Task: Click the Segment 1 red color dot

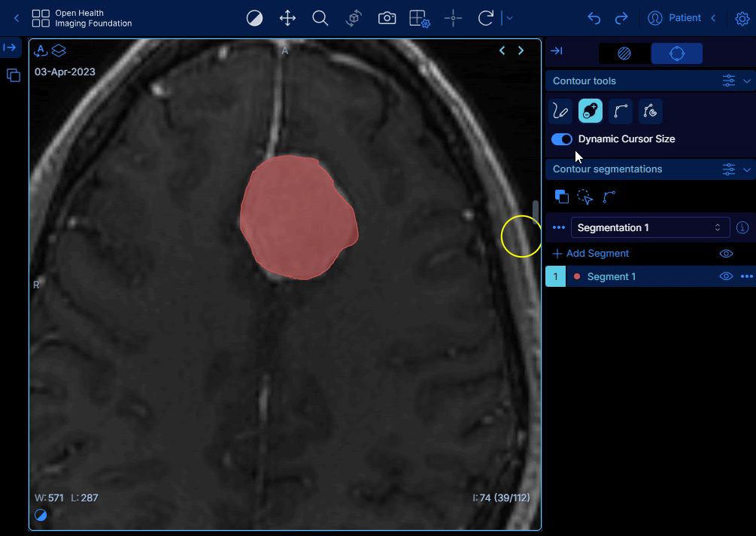Action: (x=577, y=276)
